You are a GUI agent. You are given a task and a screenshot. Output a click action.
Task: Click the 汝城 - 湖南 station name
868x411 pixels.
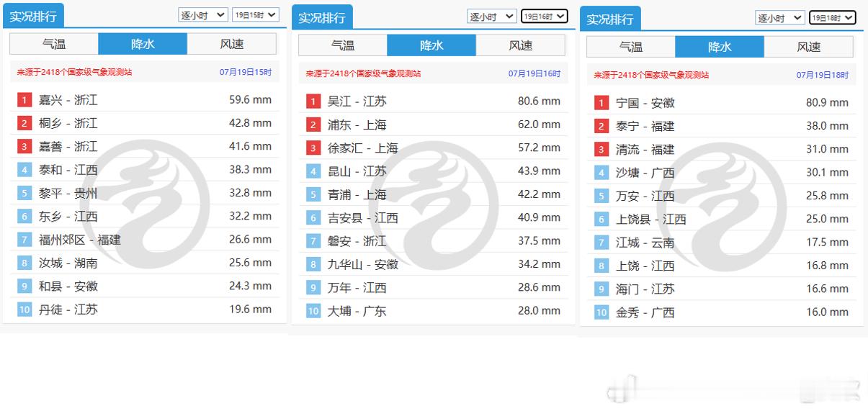click(x=68, y=263)
